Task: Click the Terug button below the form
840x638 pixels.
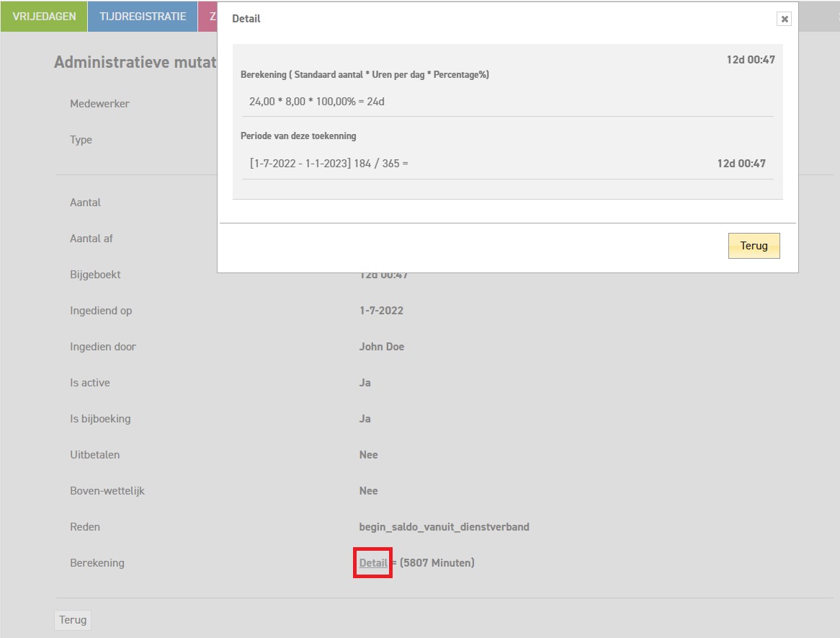Action: tap(73, 620)
